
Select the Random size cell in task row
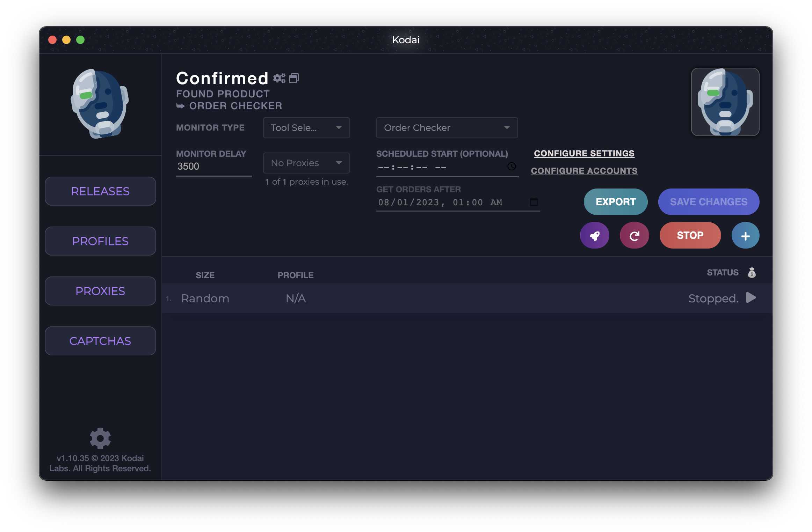click(x=205, y=298)
